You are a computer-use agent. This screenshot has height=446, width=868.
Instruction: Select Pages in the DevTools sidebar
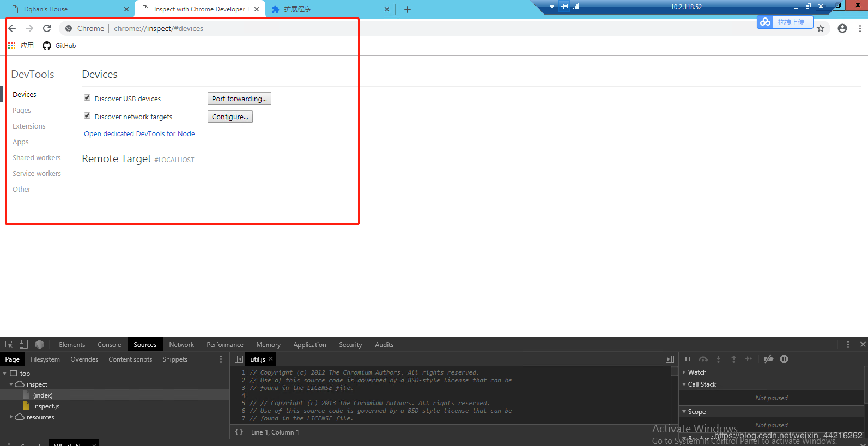point(22,110)
